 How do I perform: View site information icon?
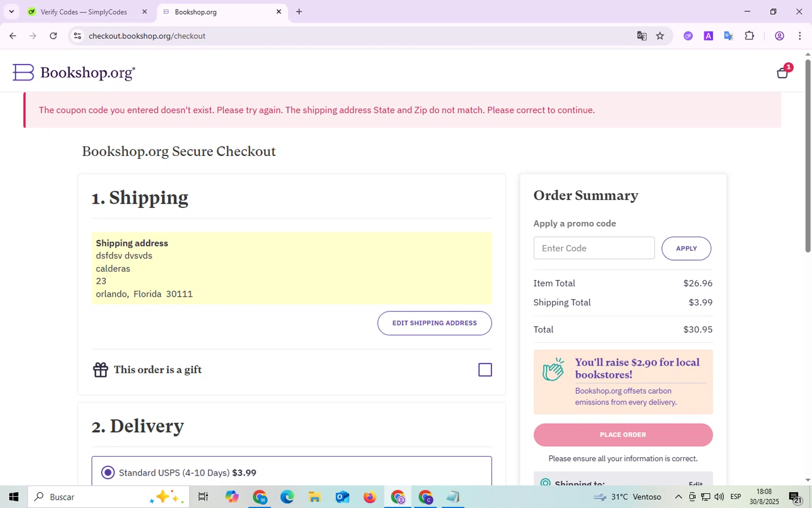[x=77, y=36]
